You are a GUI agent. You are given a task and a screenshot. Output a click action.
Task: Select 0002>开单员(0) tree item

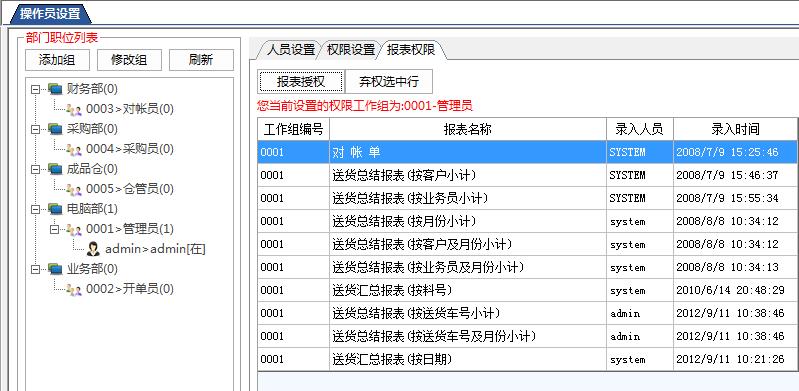point(129,290)
